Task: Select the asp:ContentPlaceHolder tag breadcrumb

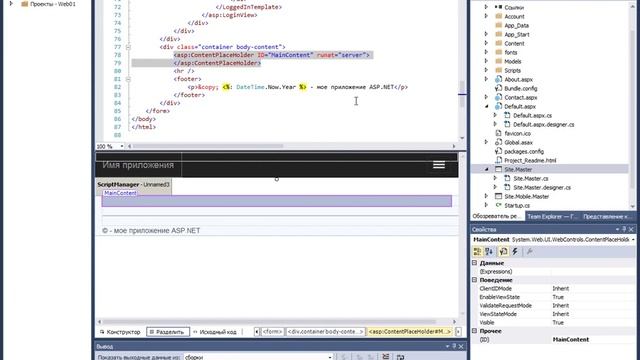Action: click(410, 332)
